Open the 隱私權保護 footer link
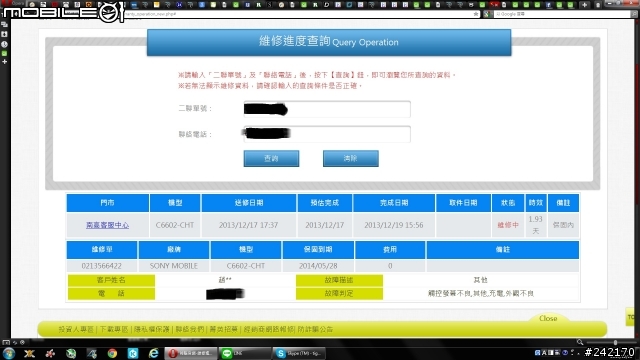Viewport: 640px width, 360px height. tap(152, 329)
